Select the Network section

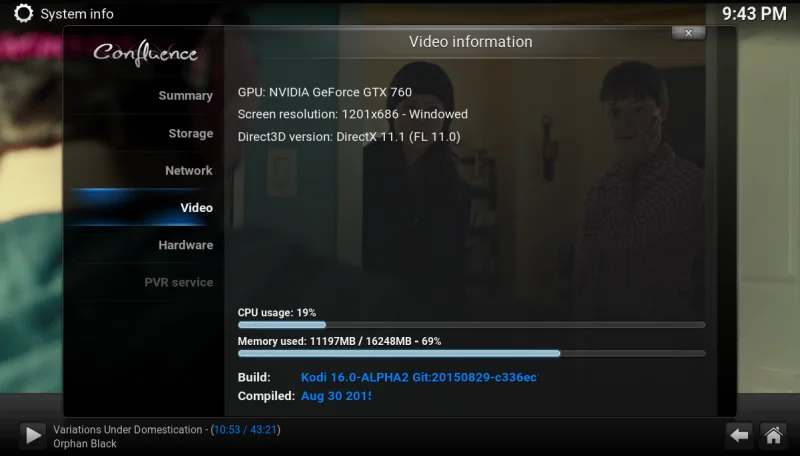point(188,171)
